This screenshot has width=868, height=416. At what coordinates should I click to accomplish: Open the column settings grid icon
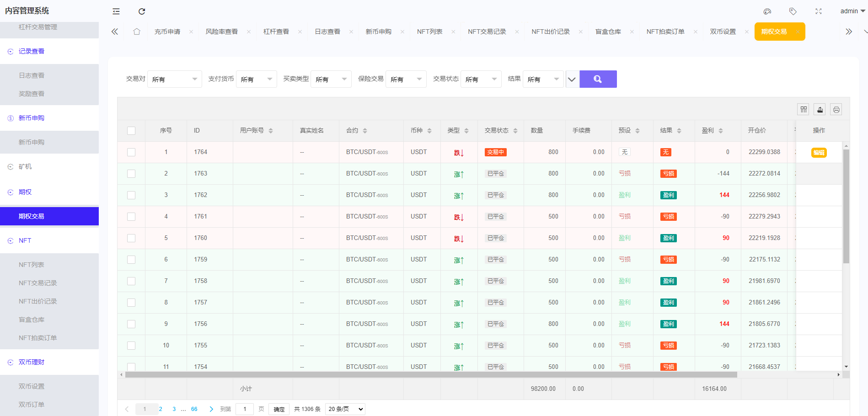coord(804,109)
